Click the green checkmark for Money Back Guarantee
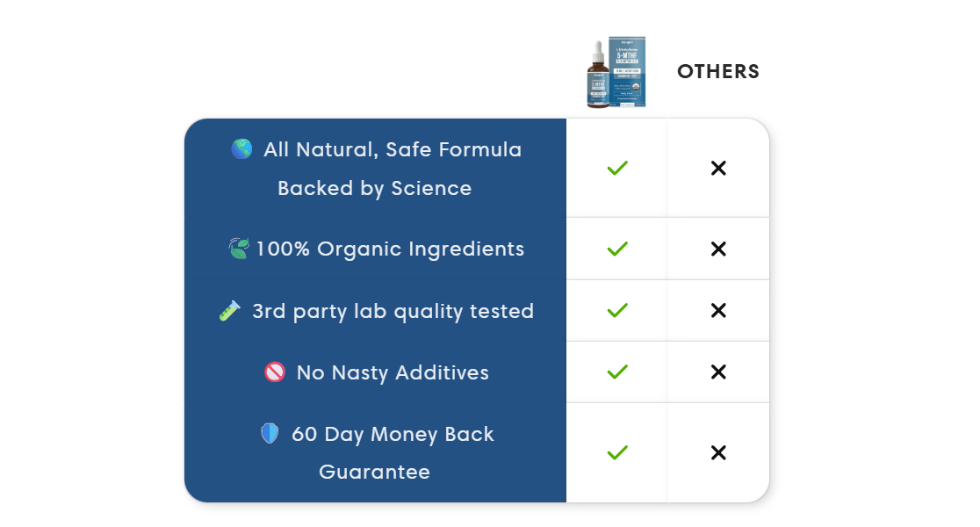The height and width of the screenshot is (527, 980). pyautogui.click(x=617, y=453)
